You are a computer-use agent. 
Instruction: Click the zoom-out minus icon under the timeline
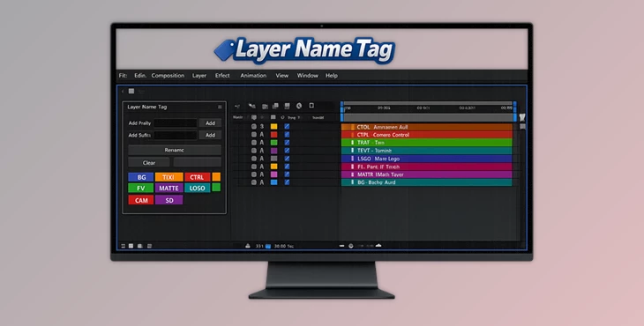pos(341,246)
